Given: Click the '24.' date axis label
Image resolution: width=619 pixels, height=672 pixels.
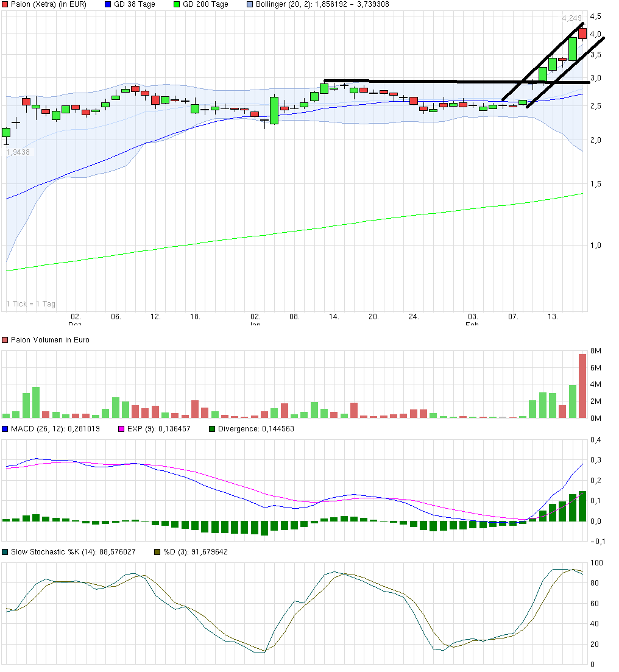Looking at the screenshot, I should (x=413, y=317).
